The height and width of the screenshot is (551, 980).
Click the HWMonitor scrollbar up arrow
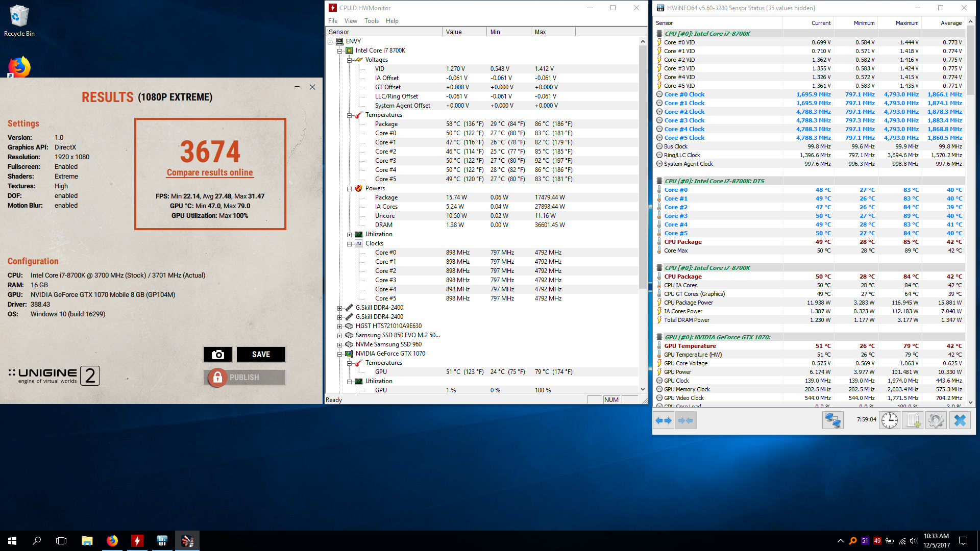(643, 41)
